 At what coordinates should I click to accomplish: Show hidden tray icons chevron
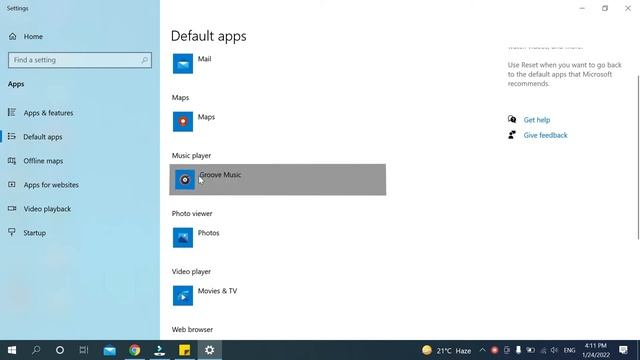point(482,350)
